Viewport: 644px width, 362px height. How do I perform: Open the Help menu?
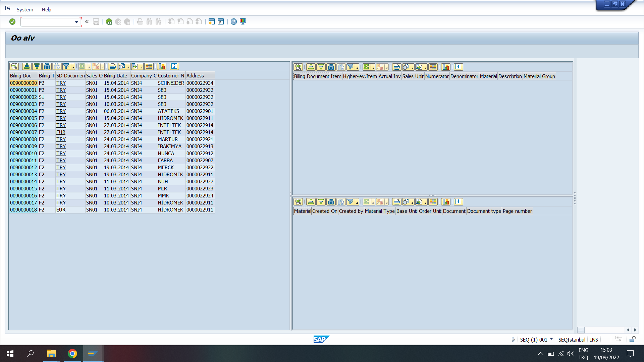click(46, 10)
